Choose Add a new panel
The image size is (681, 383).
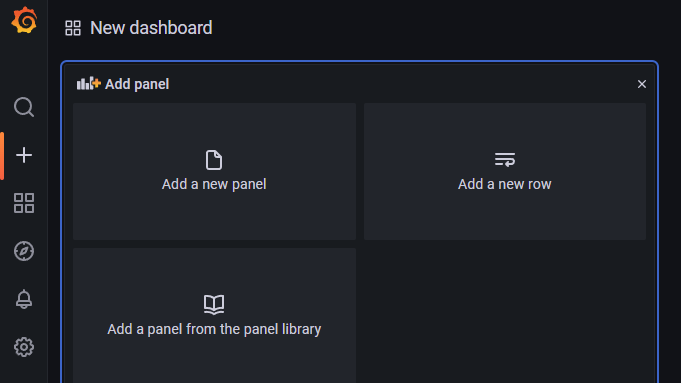pyautogui.click(x=214, y=172)
